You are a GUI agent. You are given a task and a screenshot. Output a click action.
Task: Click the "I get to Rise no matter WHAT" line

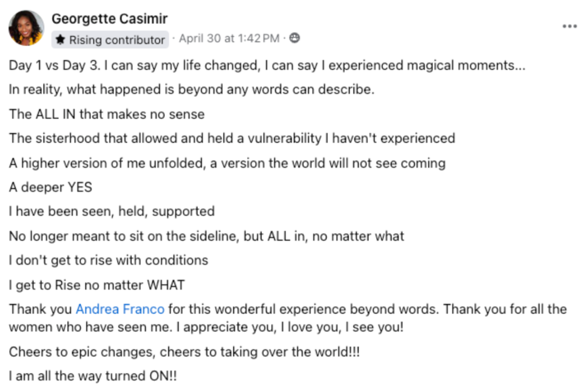[x=97, y=285]
